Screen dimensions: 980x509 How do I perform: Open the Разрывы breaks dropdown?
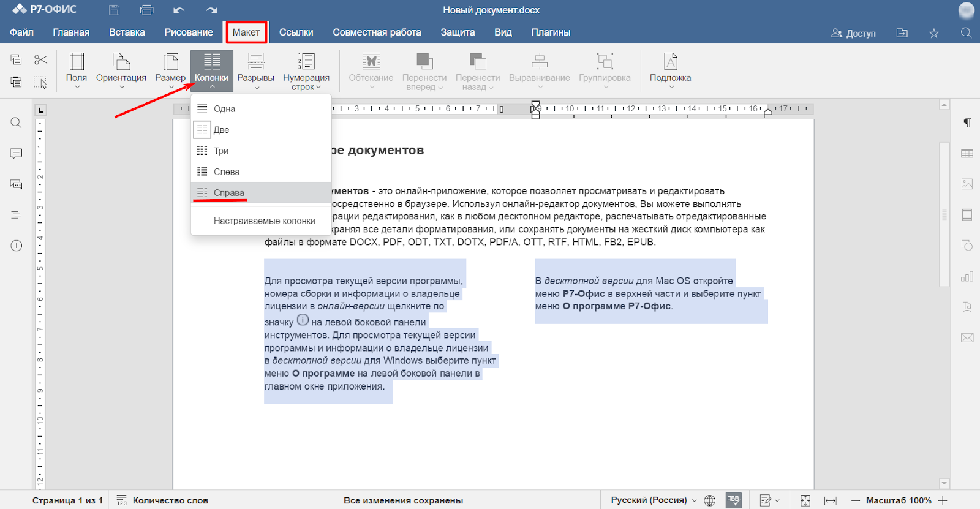tap(255, 71)
